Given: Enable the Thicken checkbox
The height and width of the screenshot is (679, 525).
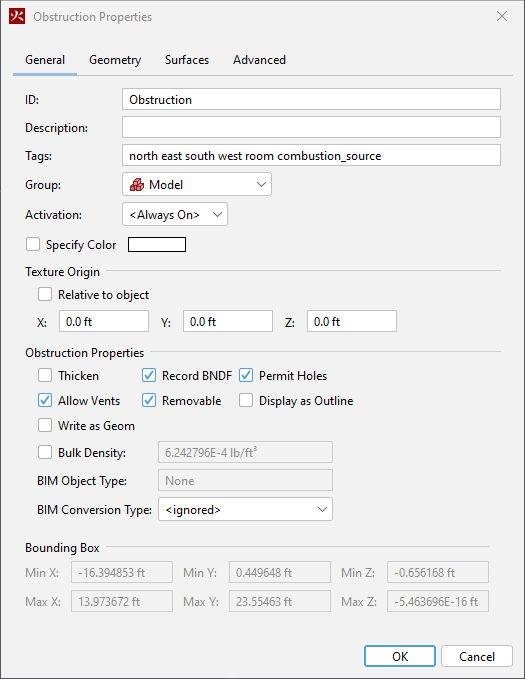Looking at the screenshot, I should 45,375.
